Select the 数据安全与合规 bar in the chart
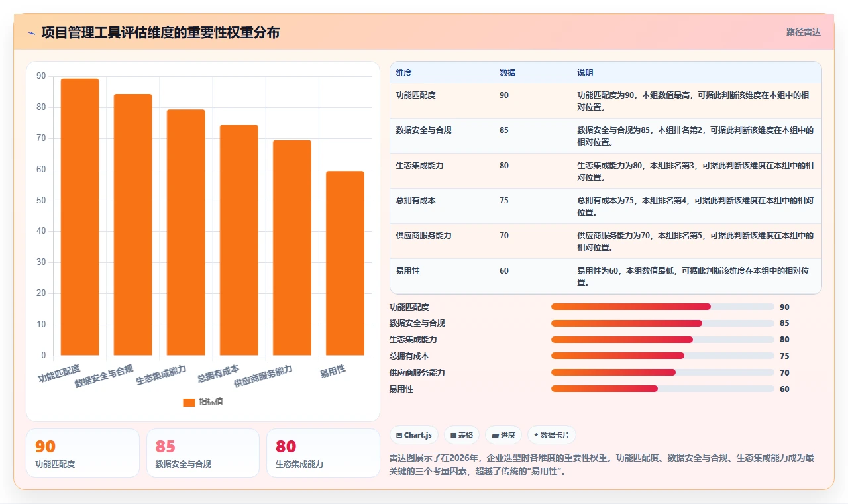The height and width of the screenshot is (504, 848). [133, 225]
